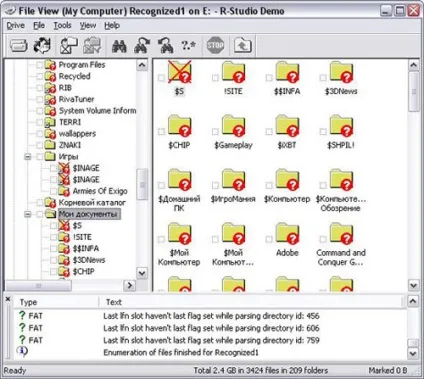Select System Volume Inform in the tree
The height and width of the screenshot is (379, 424).
pos(97,111)
